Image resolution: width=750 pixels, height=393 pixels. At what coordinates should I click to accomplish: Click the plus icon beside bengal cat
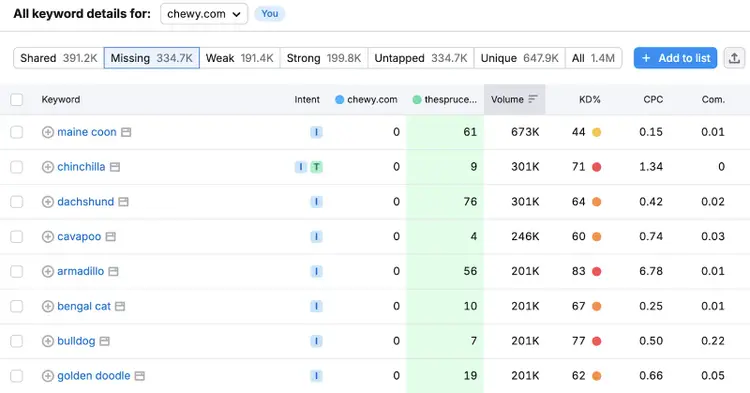pos(47,306)
